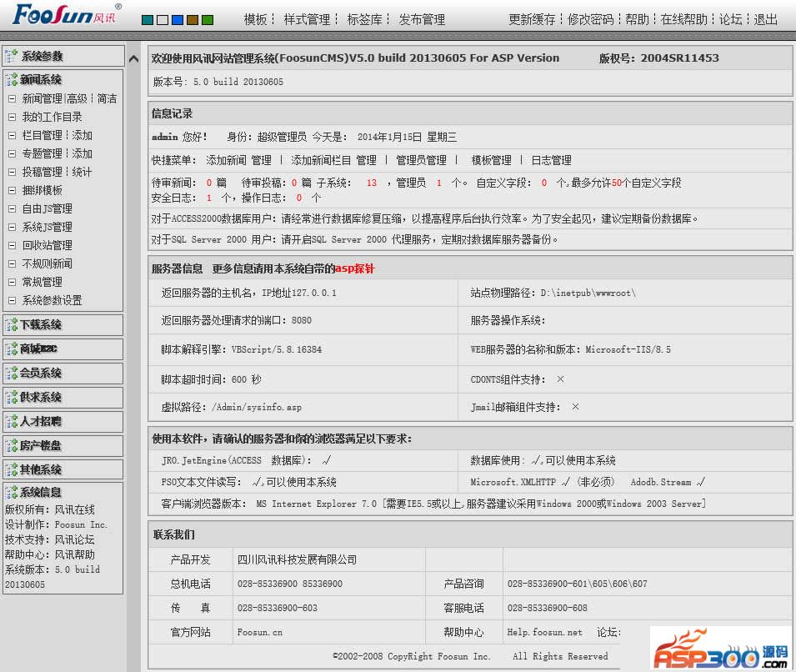796x672 pixels.
Task: Click the 更新缓存 link
Action: click(532, 19)
